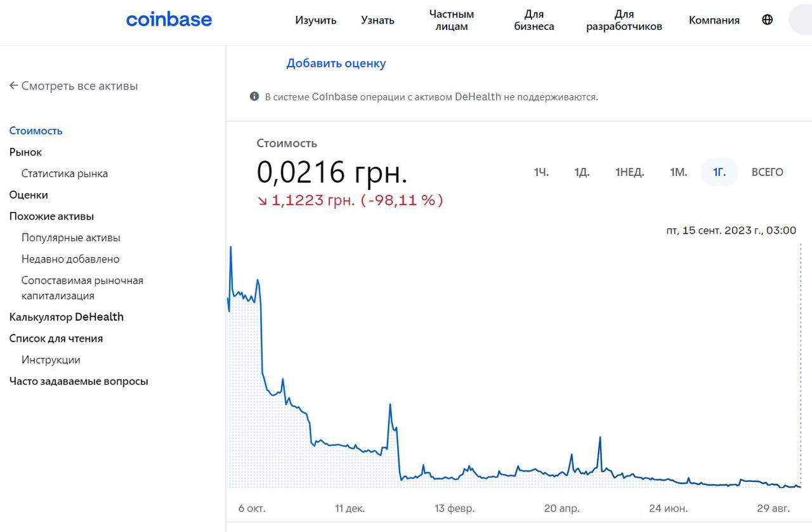Expand the Частным лицам menu

pos(451,20)
